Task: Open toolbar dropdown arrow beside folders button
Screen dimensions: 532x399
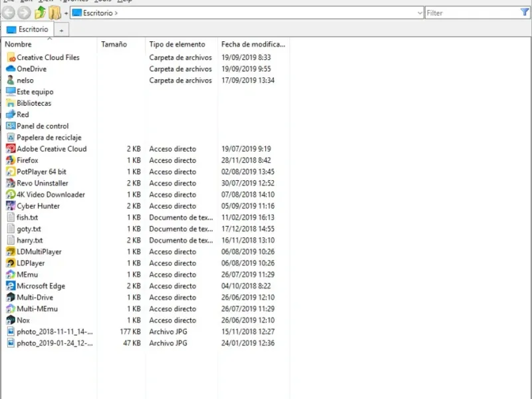Action: tap(66, 13)
